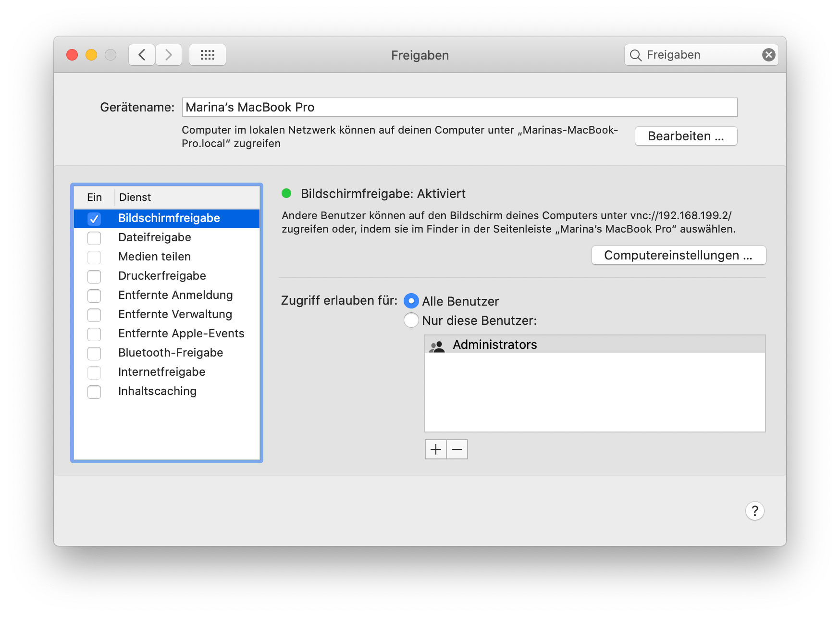This screenshot has height=617, width=840.
Task: Select the Inhaltscaching service row
Action: 167,391
